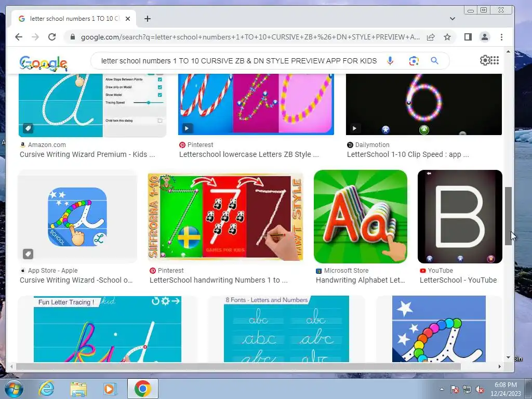Open the Pinterest number 7 handwriting image
The image size is (532, 399).
(225, 217)
